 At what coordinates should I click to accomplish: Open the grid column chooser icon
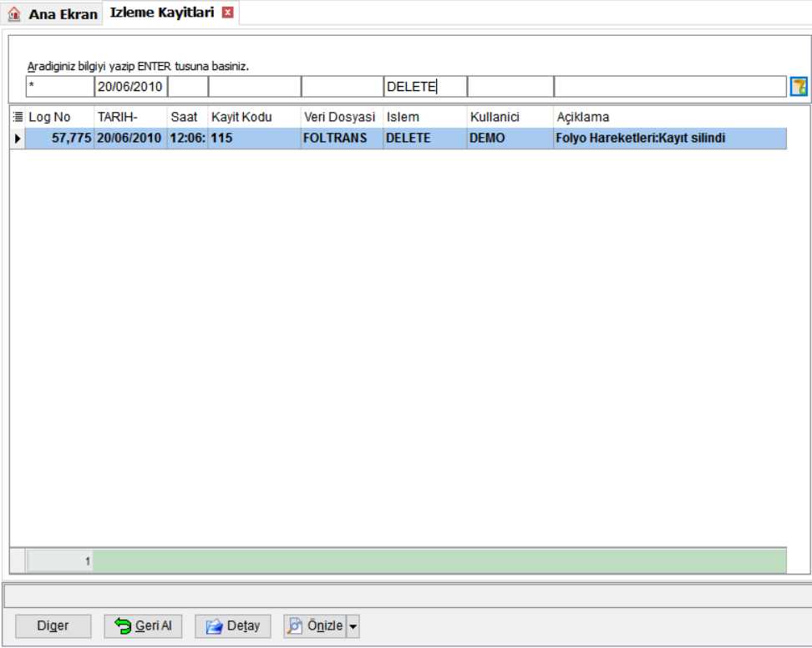18,117
